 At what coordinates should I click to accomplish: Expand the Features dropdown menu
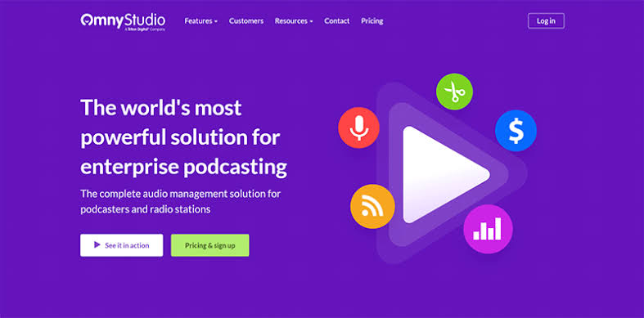(200, 21)
